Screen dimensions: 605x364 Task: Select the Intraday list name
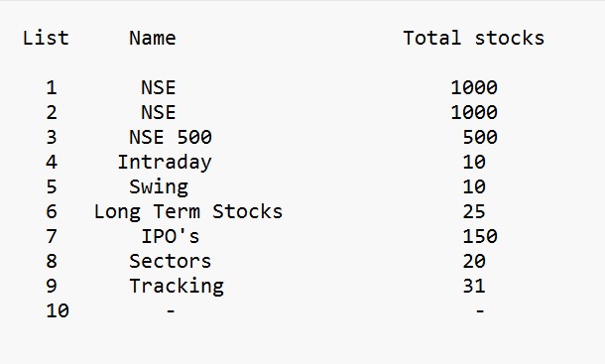point(165,162)
